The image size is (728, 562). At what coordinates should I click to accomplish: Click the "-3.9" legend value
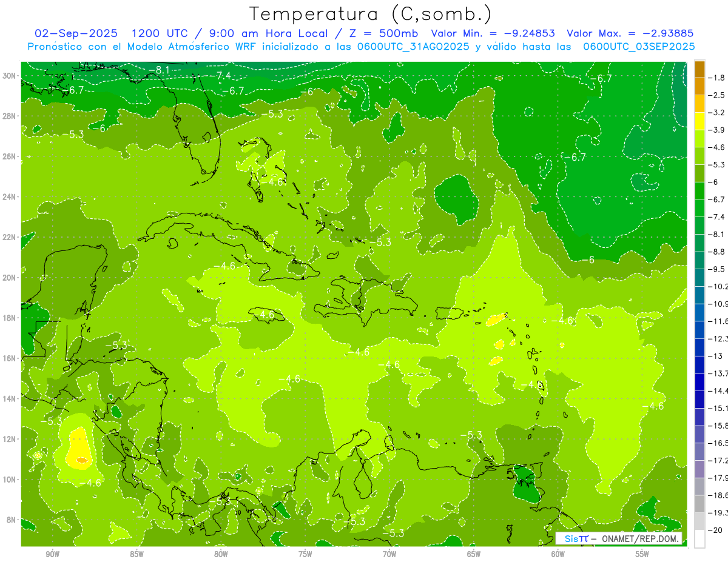[718, 130]
